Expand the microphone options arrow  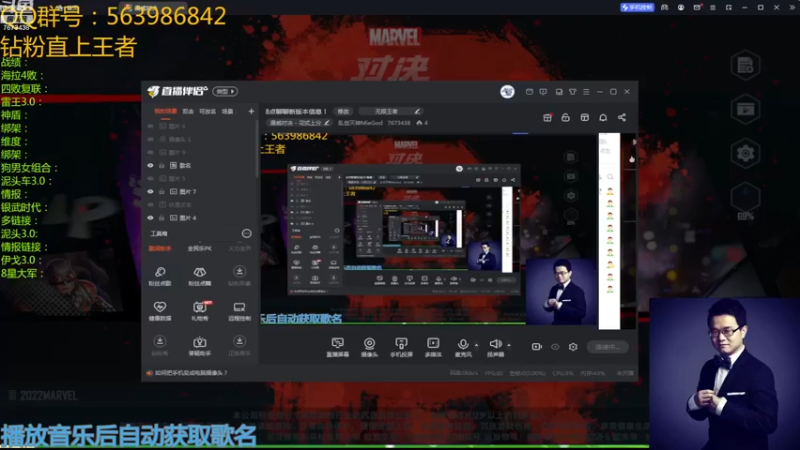[477, 345]
